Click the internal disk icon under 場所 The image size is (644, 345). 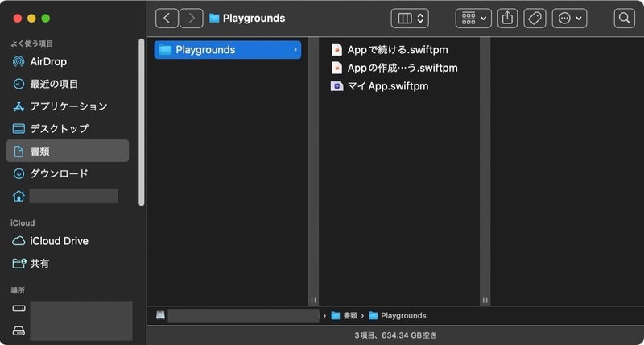(x=19, y=309)
